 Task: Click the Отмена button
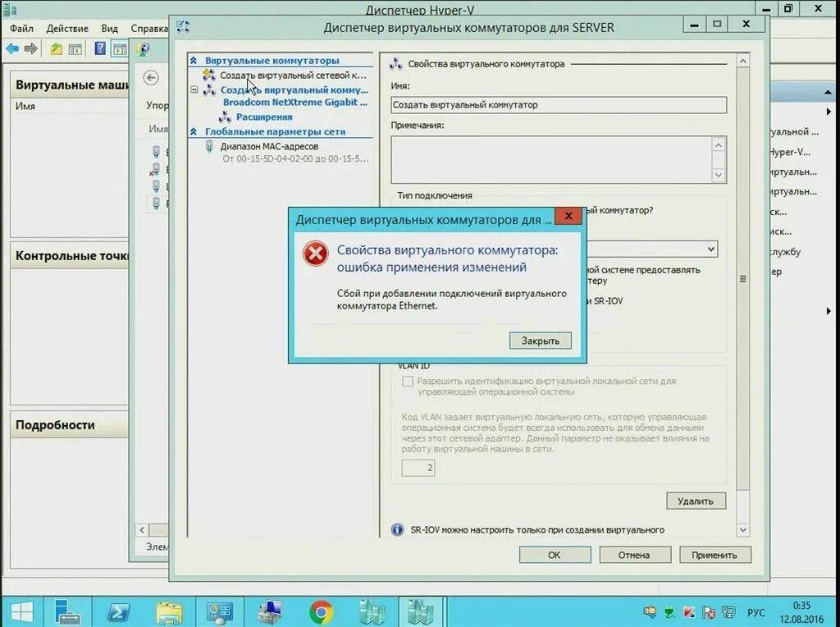click(x=634, y=555)
